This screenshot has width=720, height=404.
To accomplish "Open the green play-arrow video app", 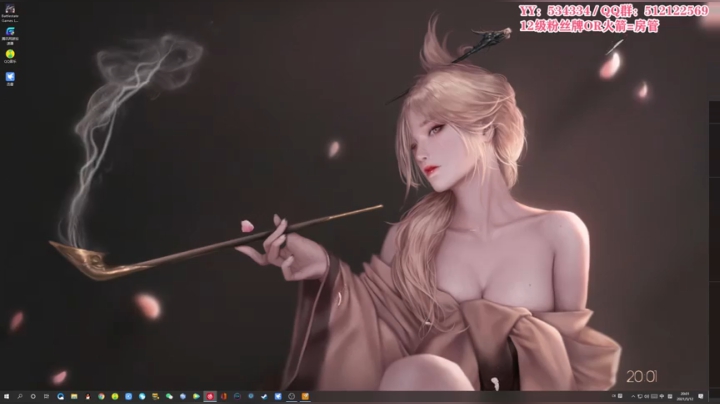I will tap(196, 396).
